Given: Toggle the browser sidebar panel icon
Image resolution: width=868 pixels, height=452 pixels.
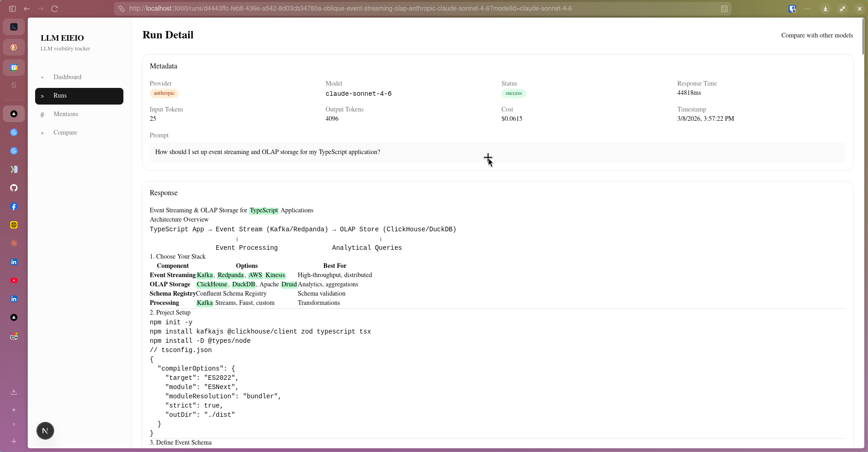Looking at the screenshot, I should 12,9.
